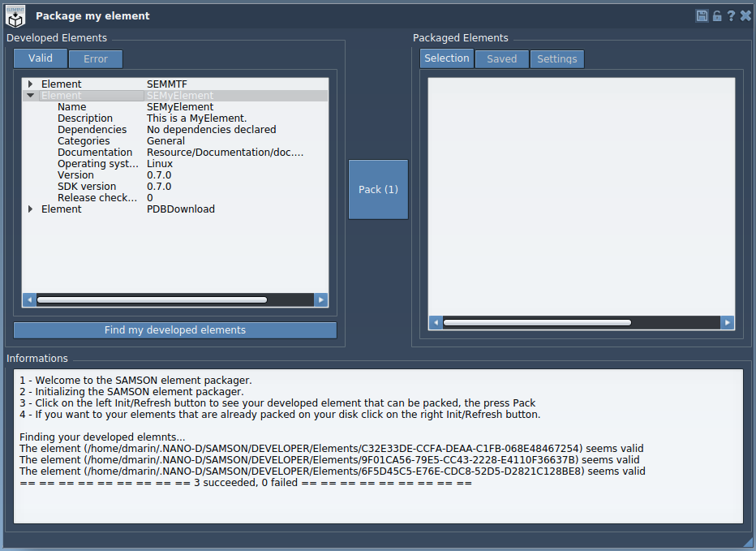This screenshot has height=551, width=756.
Task: Open help via the question mark icon
Action: [x=730, y=15]
